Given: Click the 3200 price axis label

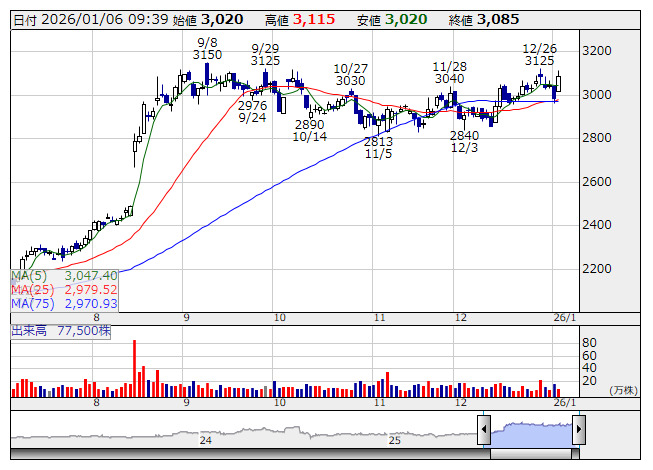Looking at the screenshot, I should (597, 51).
